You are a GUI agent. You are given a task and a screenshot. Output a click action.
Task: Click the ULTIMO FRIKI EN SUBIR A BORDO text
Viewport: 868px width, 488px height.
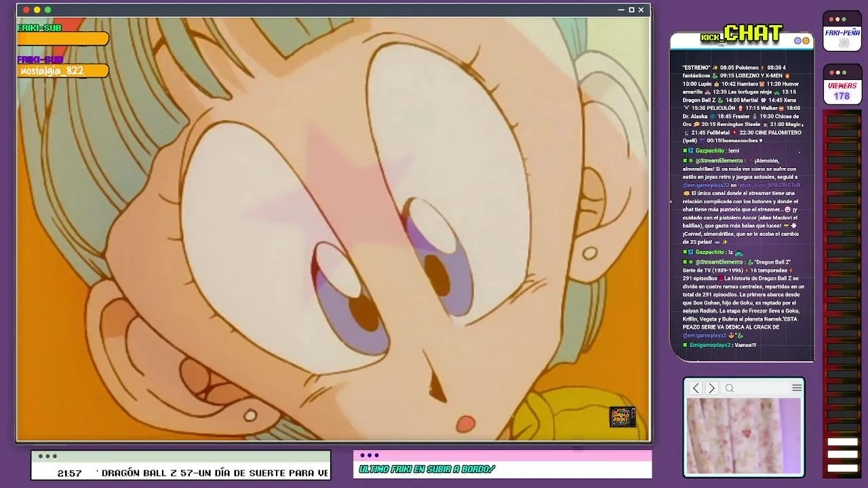click(x=427, y=469)
